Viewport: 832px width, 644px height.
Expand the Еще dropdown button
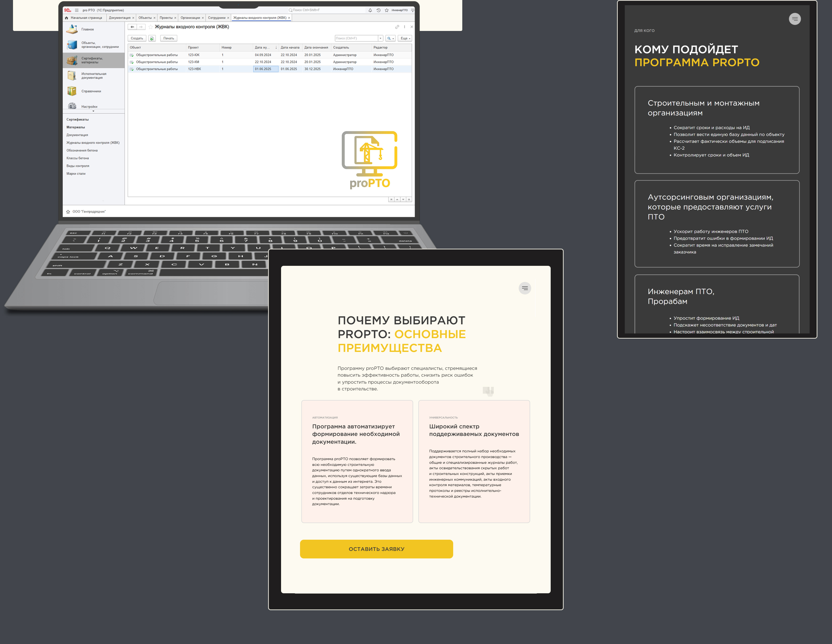[x=405, y=38]
